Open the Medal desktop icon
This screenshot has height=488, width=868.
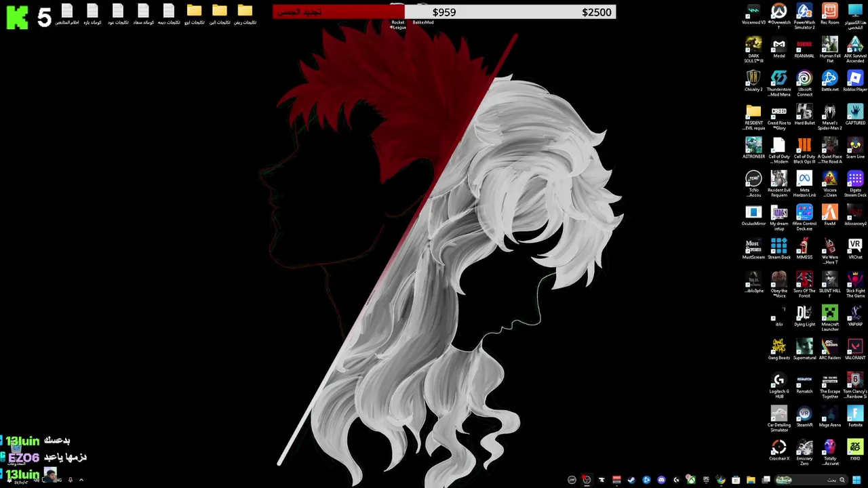pos(778,49)
